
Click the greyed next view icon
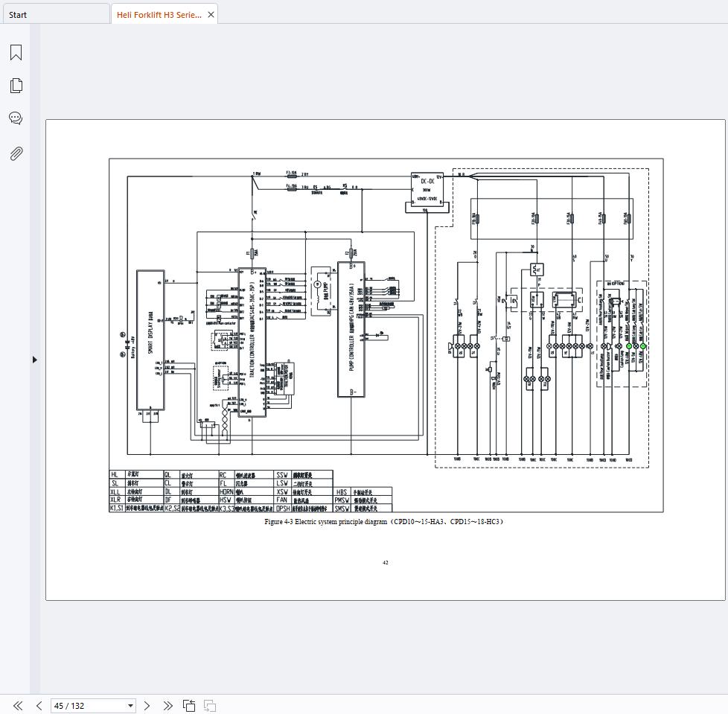[210, 706]
